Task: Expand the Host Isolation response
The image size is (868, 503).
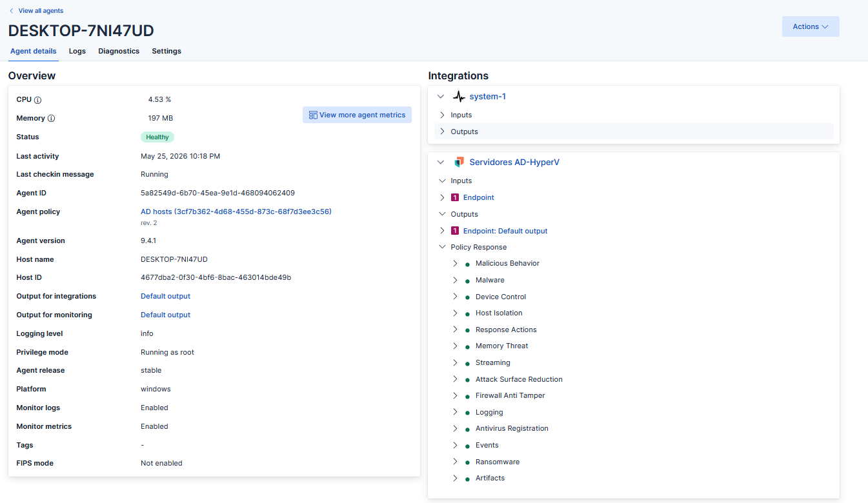Action: pos(455,313)
